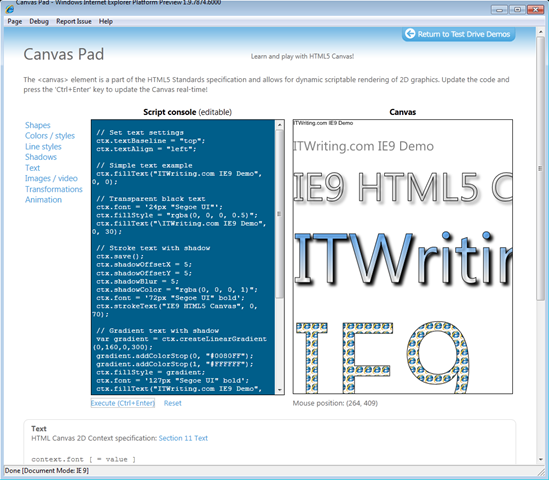Screen dimensions: 549x480
Task: Click the '// Gradient text with shadow' comment line
Action: click(158, 331)
